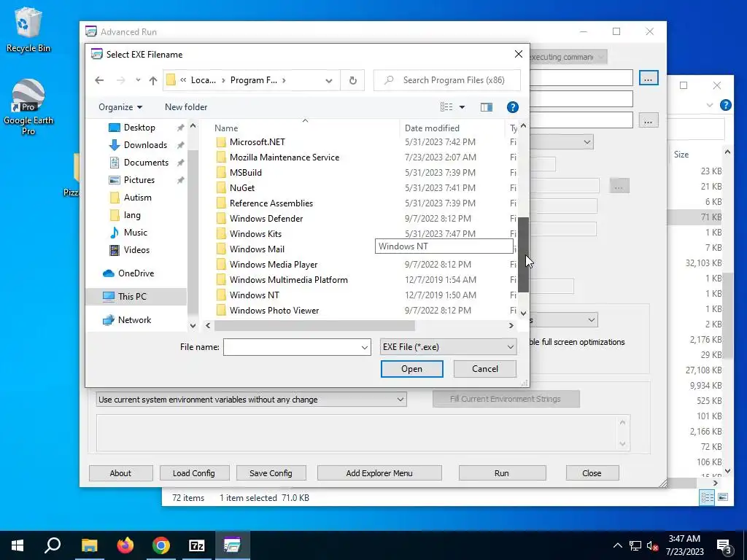Expand the address bar path dropdown
The width and height of the screenshot is (747, 560).
pos(329,80)
